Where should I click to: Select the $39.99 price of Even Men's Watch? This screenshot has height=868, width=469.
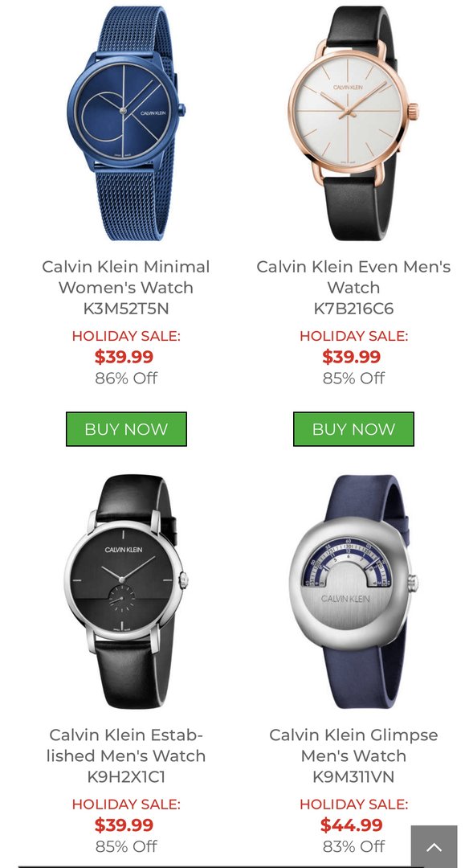coord(352,357)
